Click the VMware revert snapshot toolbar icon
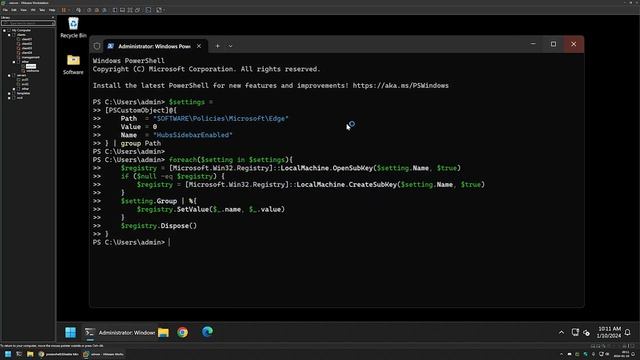 click(97, 10)
